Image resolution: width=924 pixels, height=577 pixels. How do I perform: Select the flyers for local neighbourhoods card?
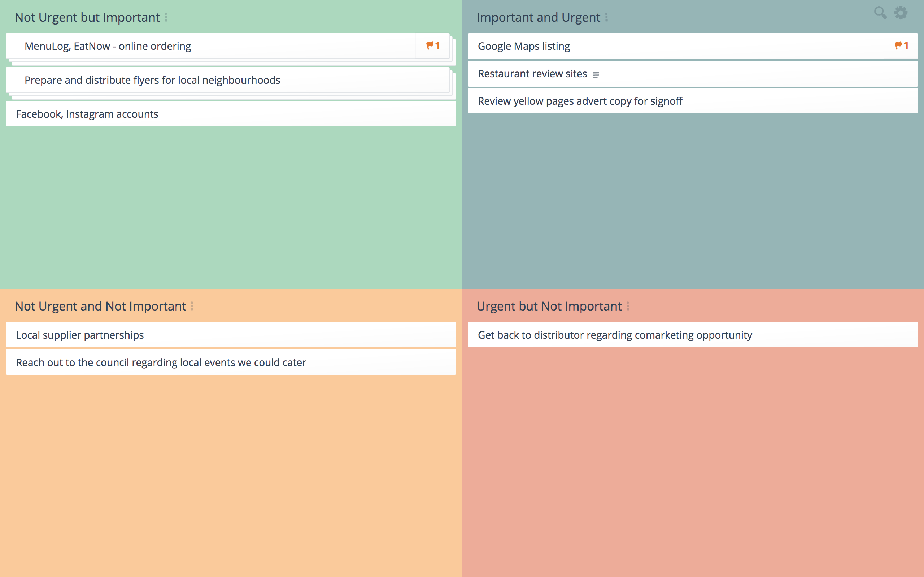pyautogui.click(x=153, y=80)
